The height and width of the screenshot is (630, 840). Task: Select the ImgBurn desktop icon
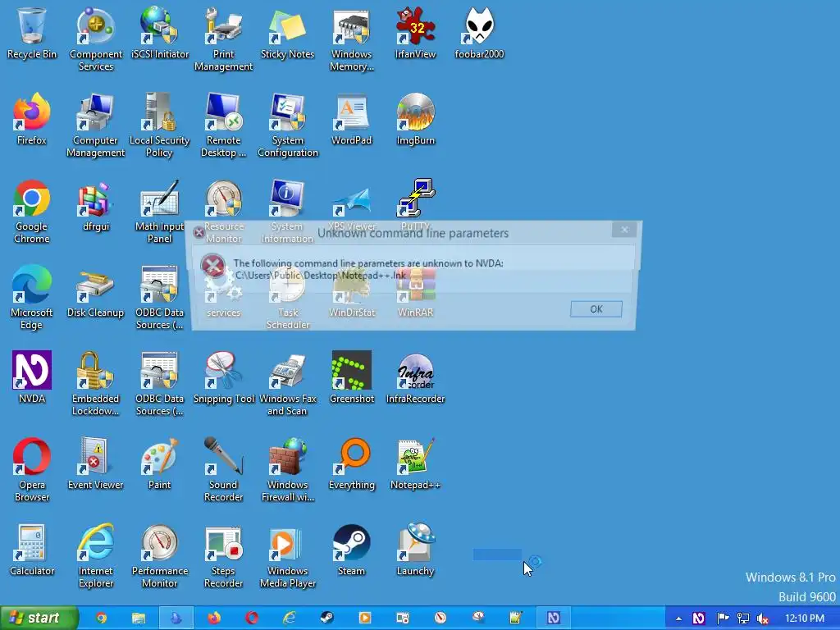coord(415,119)
